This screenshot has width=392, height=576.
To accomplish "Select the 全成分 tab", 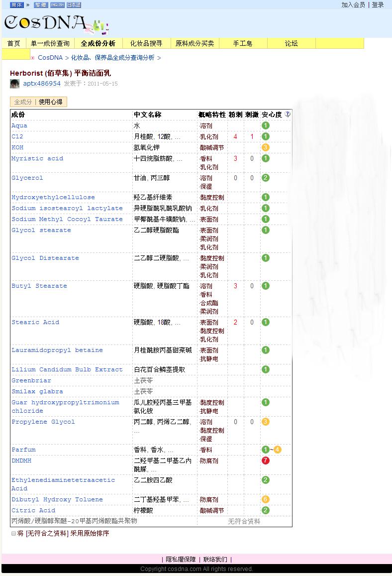I will (23, 102).
